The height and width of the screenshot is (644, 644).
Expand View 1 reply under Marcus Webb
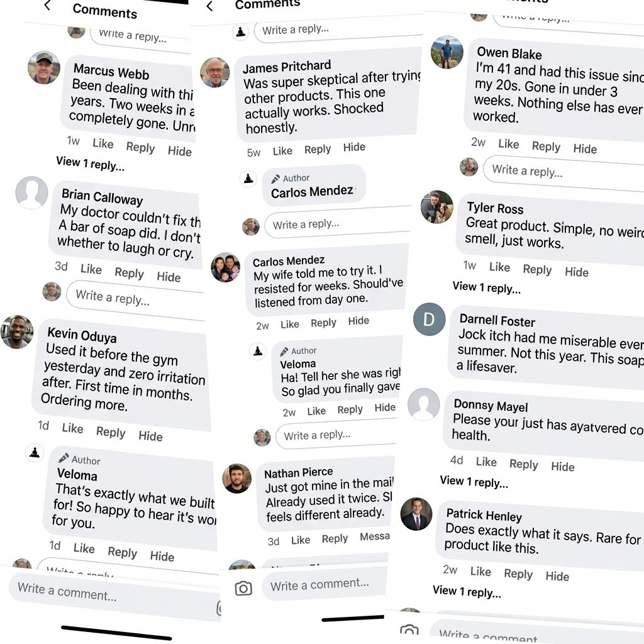coord(90,164)
